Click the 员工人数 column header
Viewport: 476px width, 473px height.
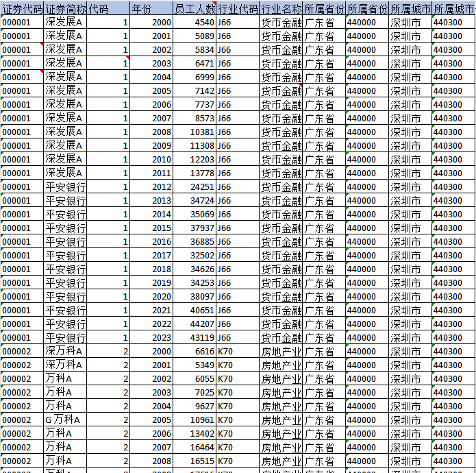coord(195,9)
